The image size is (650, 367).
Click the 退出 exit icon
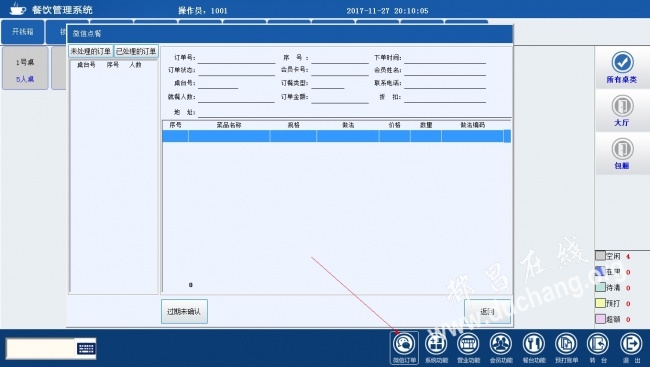(x=631, y=348)
